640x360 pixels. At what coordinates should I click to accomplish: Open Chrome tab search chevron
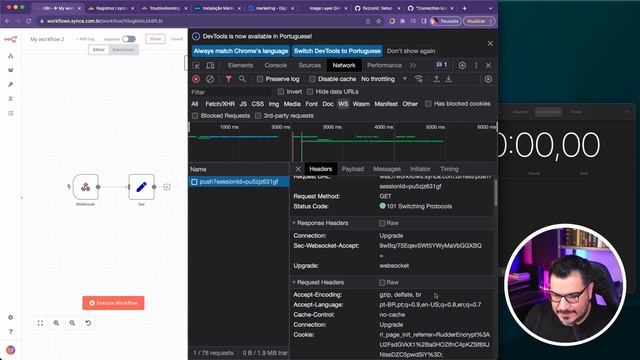490,8
